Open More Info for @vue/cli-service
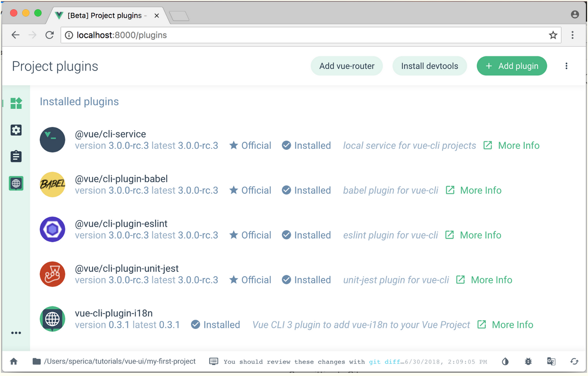 tap(512, 146)
